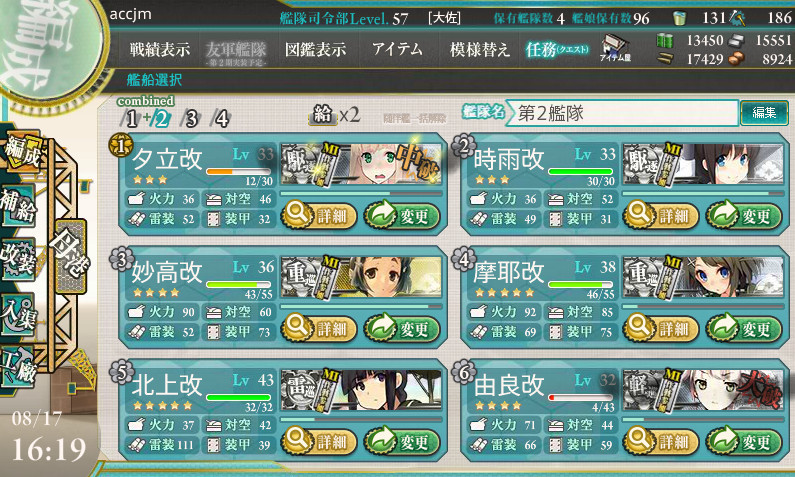
Task: Open 図鑑表示 encyclopedia menu
Action: pos(315,49)
